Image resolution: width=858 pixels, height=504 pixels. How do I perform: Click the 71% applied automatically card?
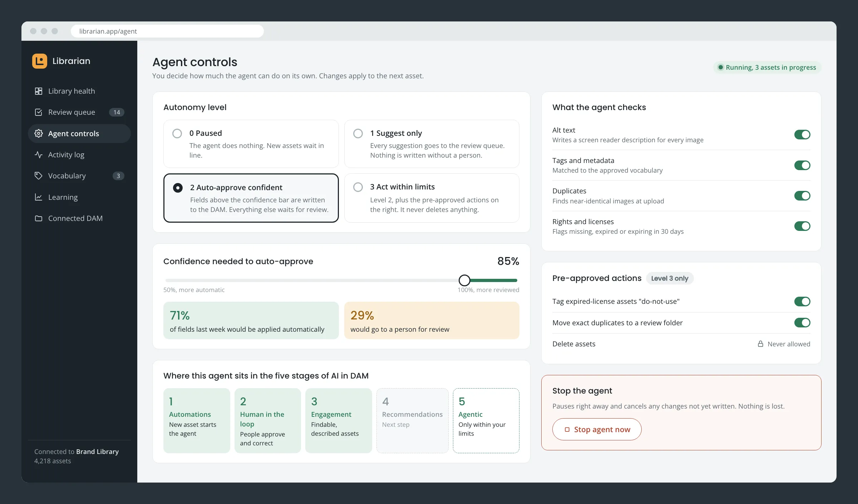pyautogui.click(x=251, y=320)
